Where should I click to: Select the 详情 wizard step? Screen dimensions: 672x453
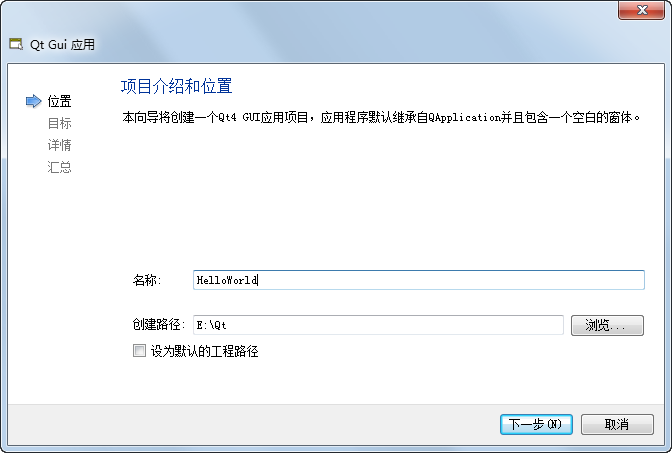point(59,145)
